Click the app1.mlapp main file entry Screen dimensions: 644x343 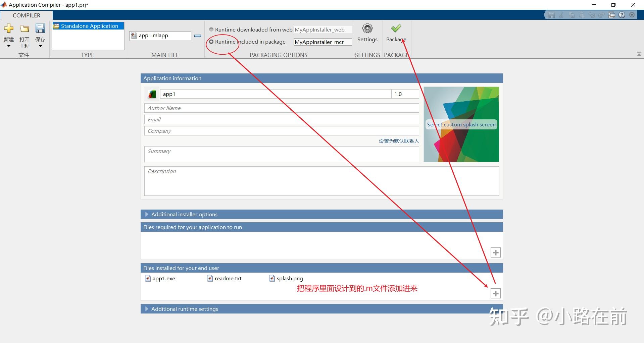click(x=160, y=36)
